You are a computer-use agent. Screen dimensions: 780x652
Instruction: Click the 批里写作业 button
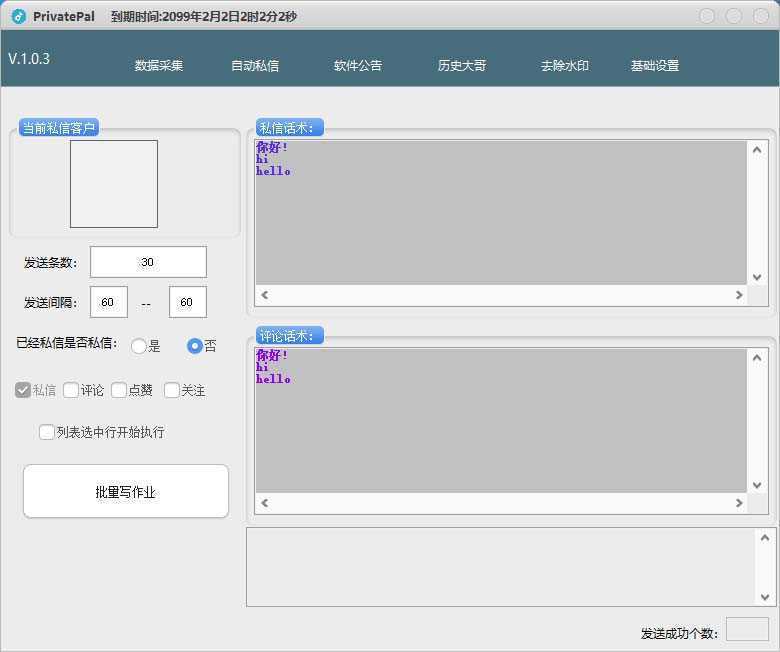[126, 491]
